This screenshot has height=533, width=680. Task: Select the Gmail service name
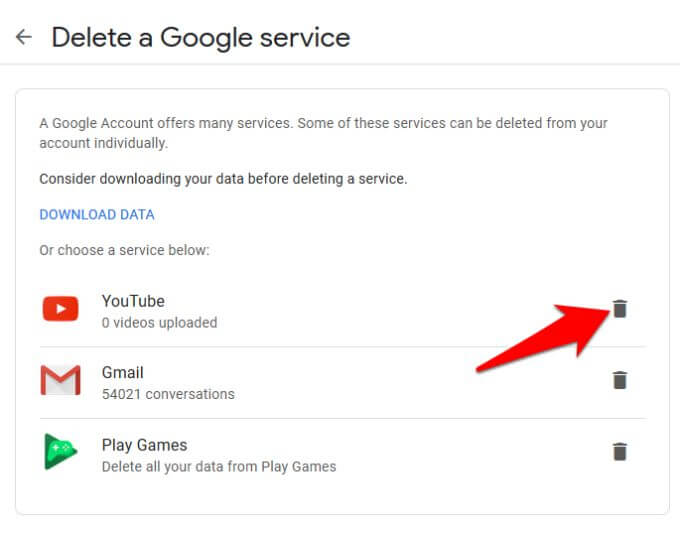coord(123,373)
